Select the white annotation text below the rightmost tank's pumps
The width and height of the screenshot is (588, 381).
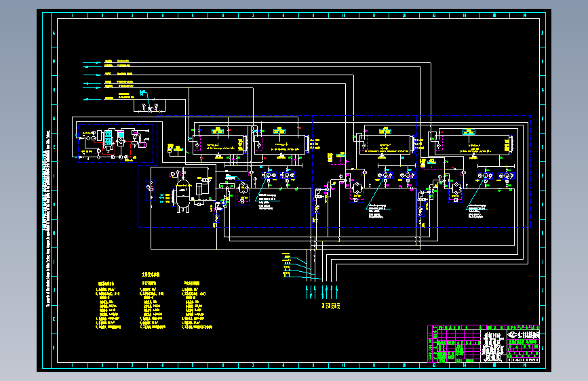(477, 211)
